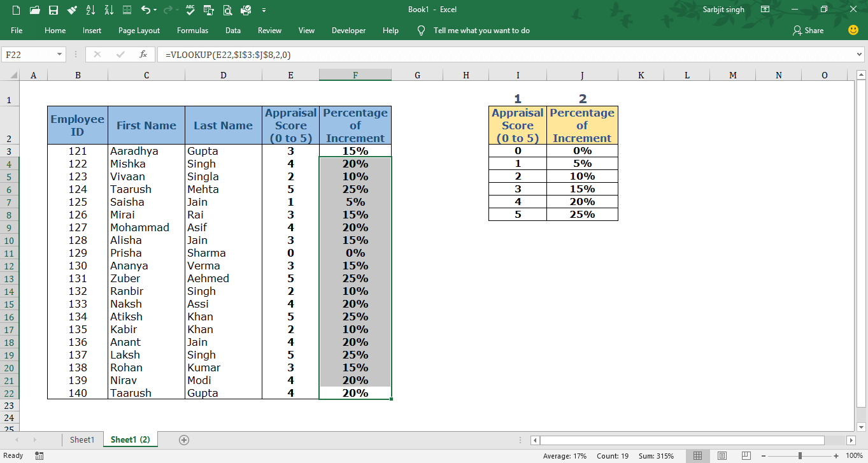The height and width of the screenshot is (463, 868).
Task: Add a new sheet with plus icon
Action: point(184,439)
